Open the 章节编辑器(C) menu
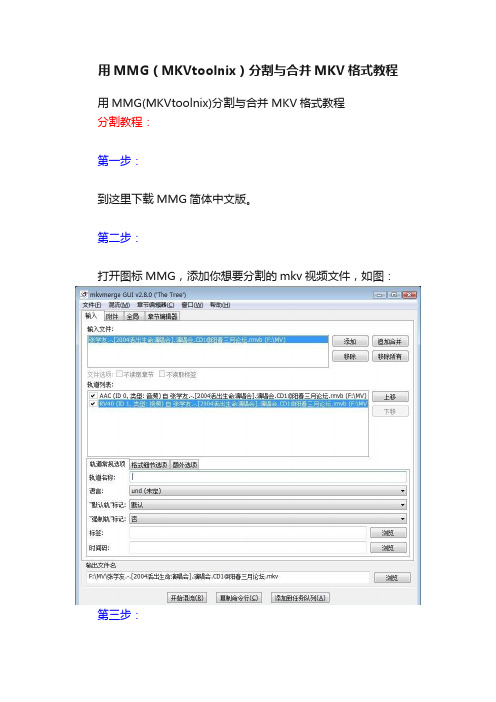Viewport: 496px width, 702px height. (x=155, y=305)
